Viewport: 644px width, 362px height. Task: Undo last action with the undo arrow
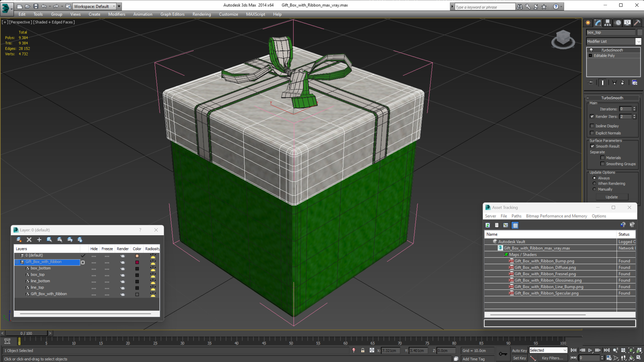point(44,6)
